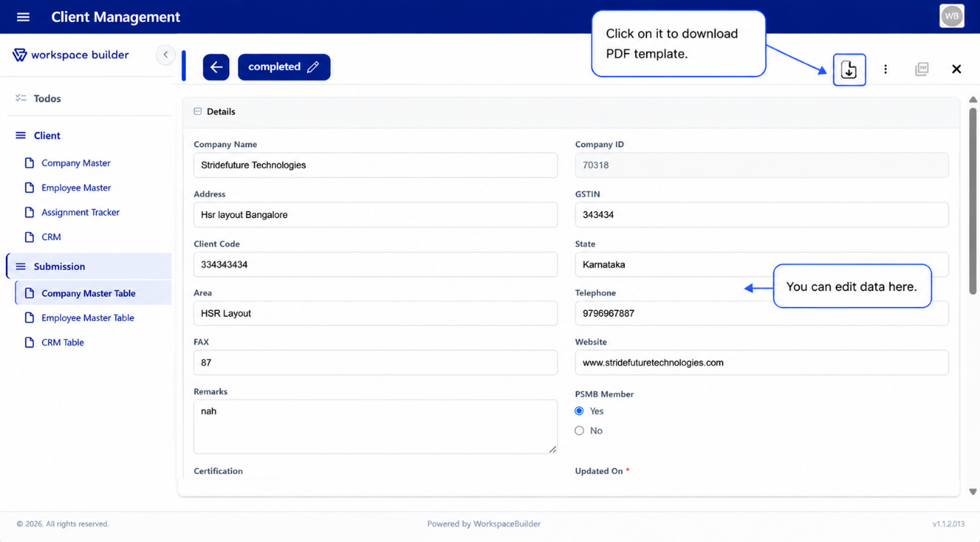This screenshot has width=980, height=542.
Task: Click the Company ID field showing 70318
Action: (x=762, y=165)
